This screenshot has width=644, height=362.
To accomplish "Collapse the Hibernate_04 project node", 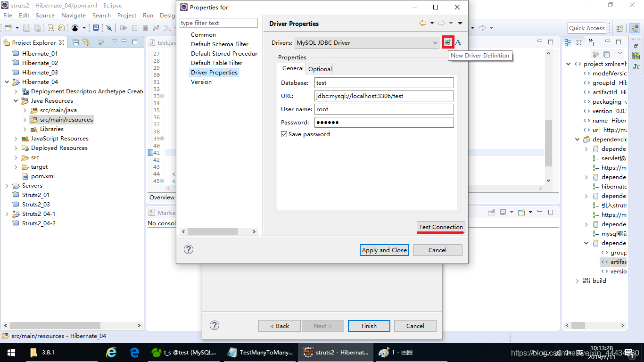I will click(x=7, y=82).
